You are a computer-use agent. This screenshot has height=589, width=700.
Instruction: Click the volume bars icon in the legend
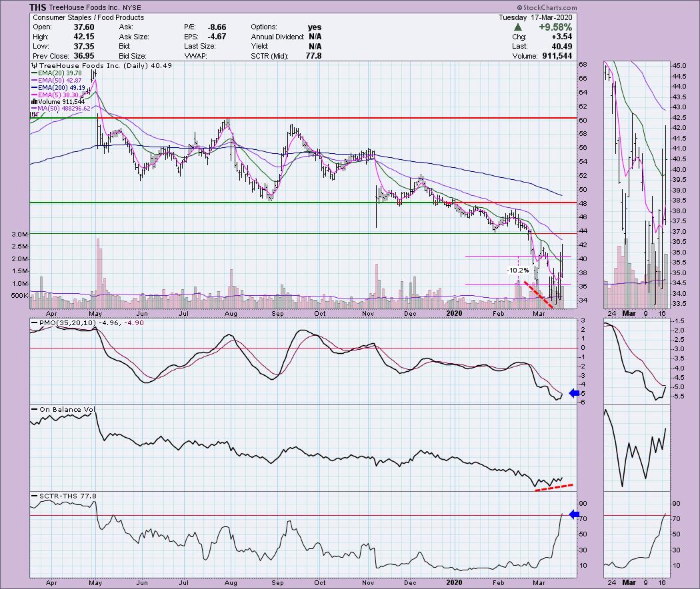click(35, 102)
